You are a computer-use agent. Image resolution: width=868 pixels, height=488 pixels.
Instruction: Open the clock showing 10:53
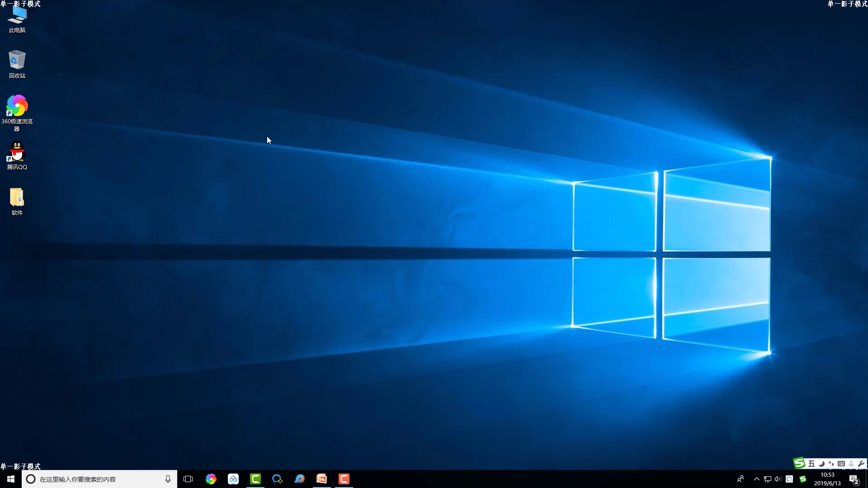coord(827,479)
